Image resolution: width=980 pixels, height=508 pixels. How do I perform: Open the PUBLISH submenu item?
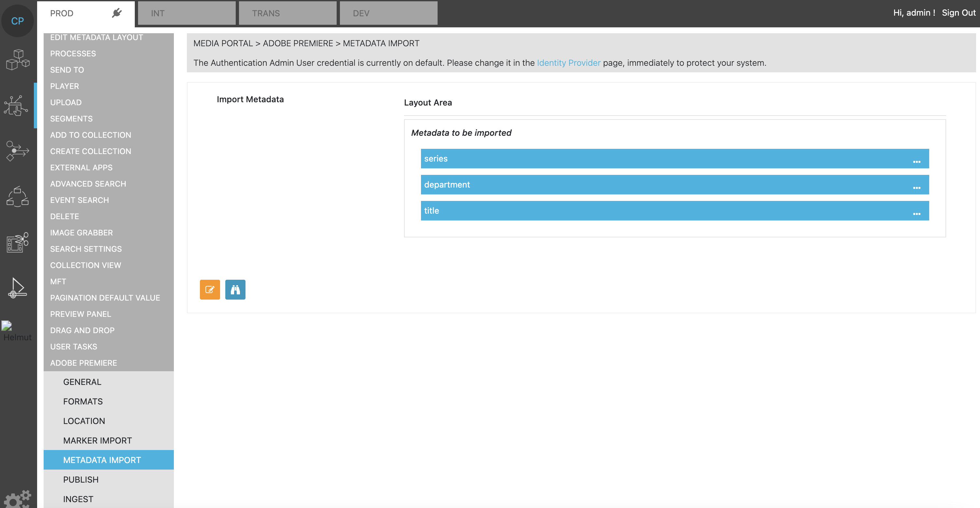[x=81, y=479]
